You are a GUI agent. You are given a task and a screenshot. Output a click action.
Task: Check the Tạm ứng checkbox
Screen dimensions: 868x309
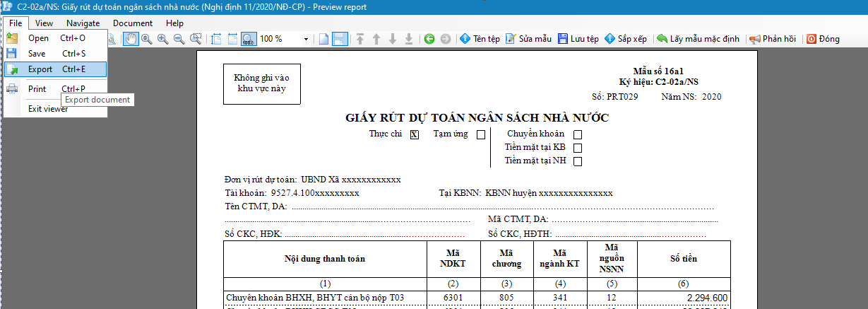[481, 134]
